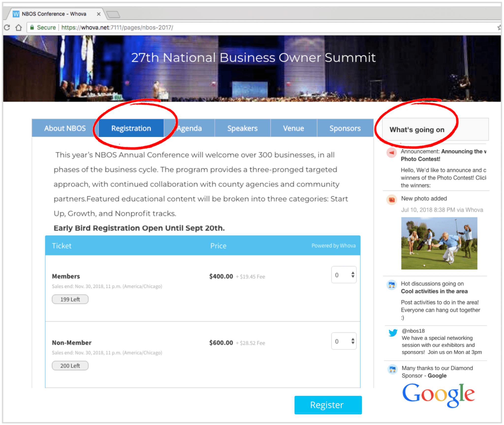Open the Speakers tab

coord(242,128)
